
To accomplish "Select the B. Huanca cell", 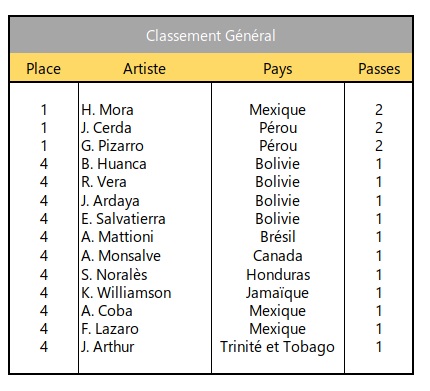I will (x=113, y=164).
